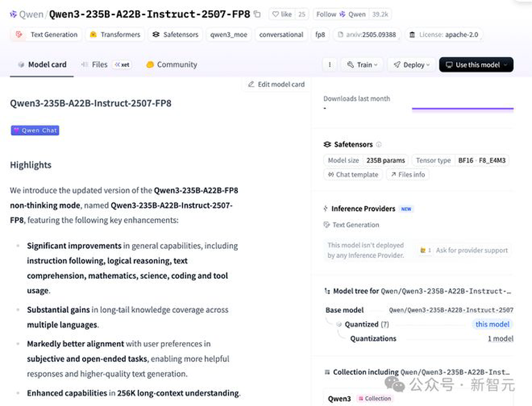The image size is (532, 406).
Task: Click Edit model card
Action: pyautogui.click(x=276, y=84)
